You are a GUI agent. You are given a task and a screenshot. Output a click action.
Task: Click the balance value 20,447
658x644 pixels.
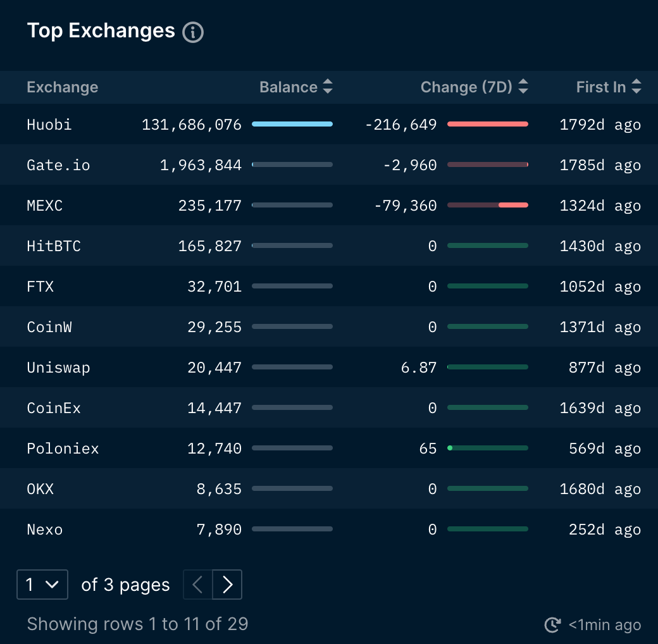(x=214, y=368)
